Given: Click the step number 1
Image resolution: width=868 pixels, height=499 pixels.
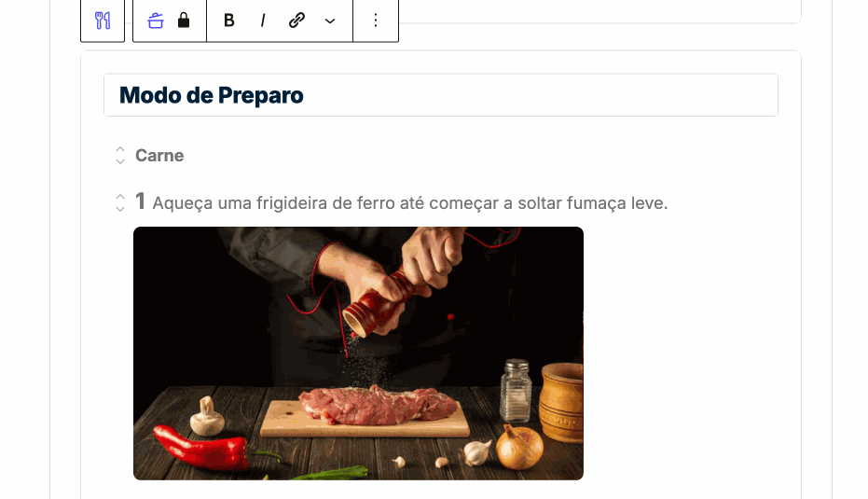Looking at the screenshot, I should [141, 201].
